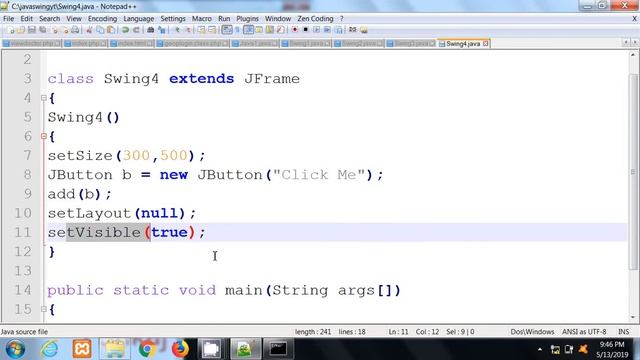Click the green Undo arrow icon
640x360 pixels.
125,30
